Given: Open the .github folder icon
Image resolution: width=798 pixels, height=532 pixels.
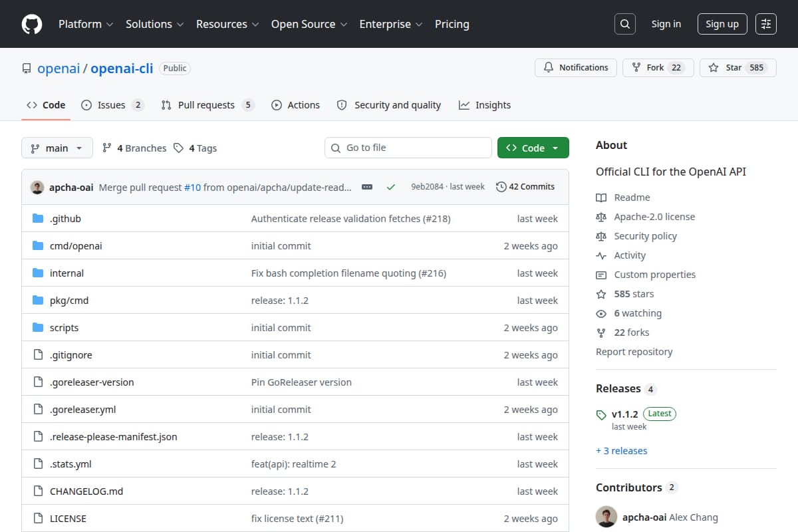Looking at the screenshot, I should (38, 219).
